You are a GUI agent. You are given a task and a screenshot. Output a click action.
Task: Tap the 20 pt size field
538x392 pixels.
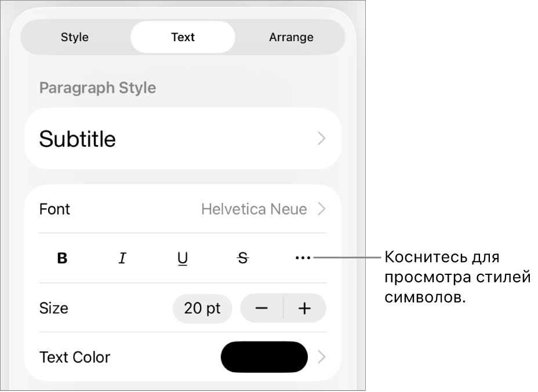[x=202, y=308]
